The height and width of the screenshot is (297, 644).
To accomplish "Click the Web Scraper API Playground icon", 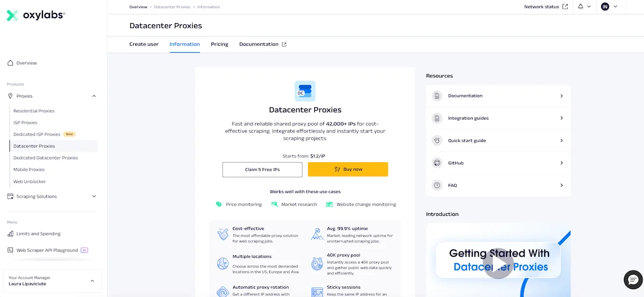I will (10, 250).
